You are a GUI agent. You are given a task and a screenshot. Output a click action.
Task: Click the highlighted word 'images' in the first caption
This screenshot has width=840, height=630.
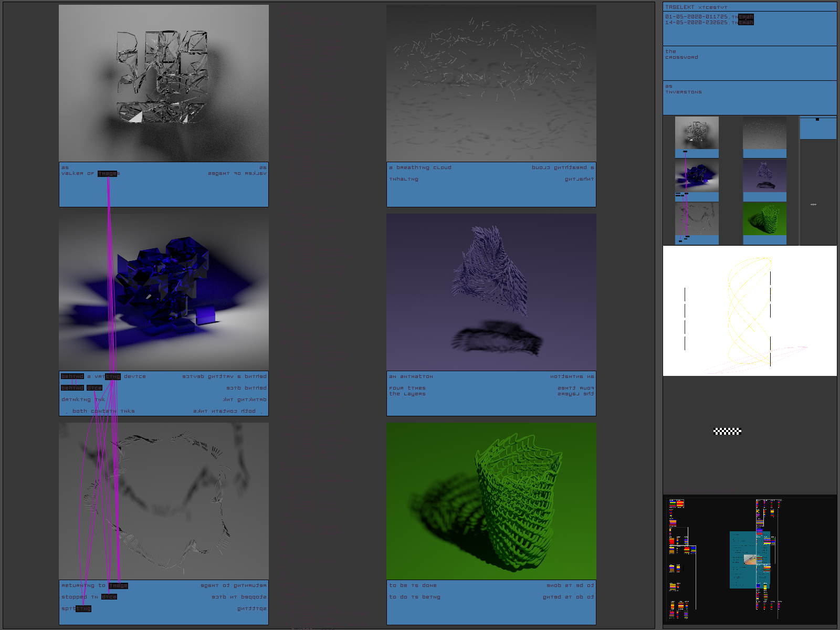click(x=108, y=174)
